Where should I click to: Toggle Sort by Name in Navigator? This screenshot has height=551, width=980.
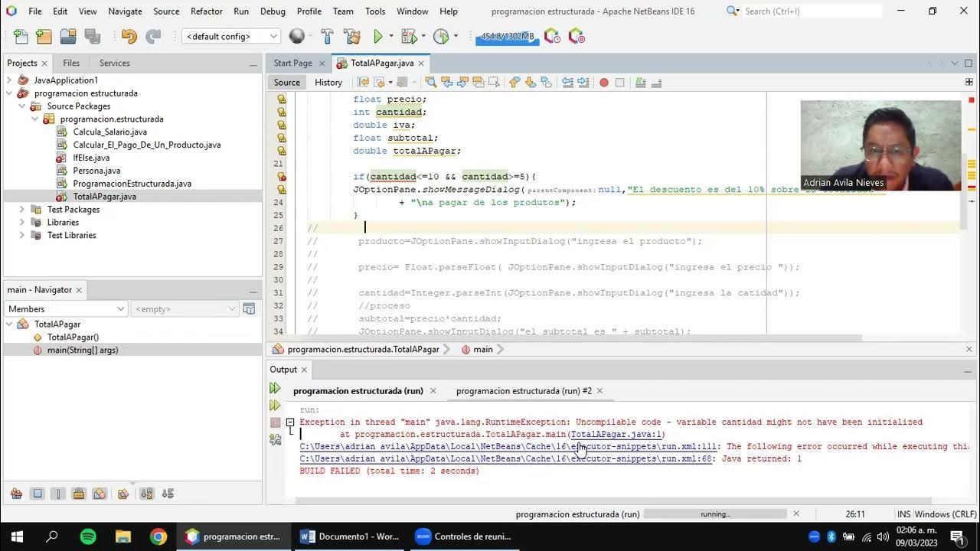(x=147, y=494)
